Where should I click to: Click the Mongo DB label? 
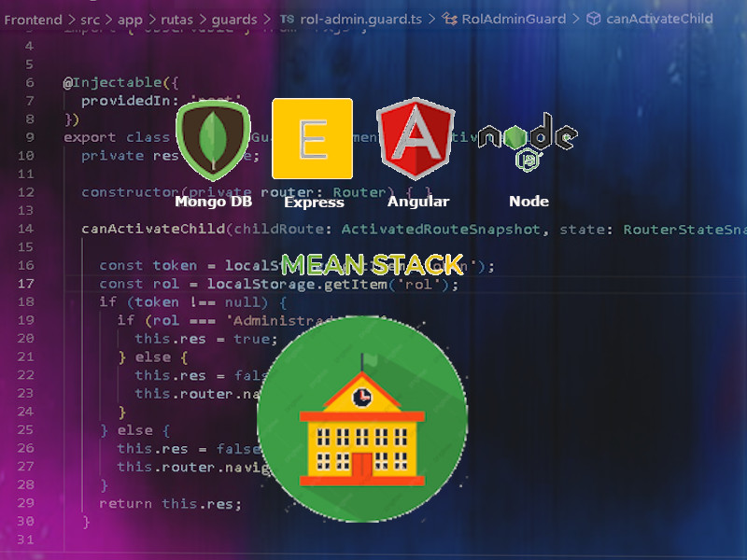[214, 202]
